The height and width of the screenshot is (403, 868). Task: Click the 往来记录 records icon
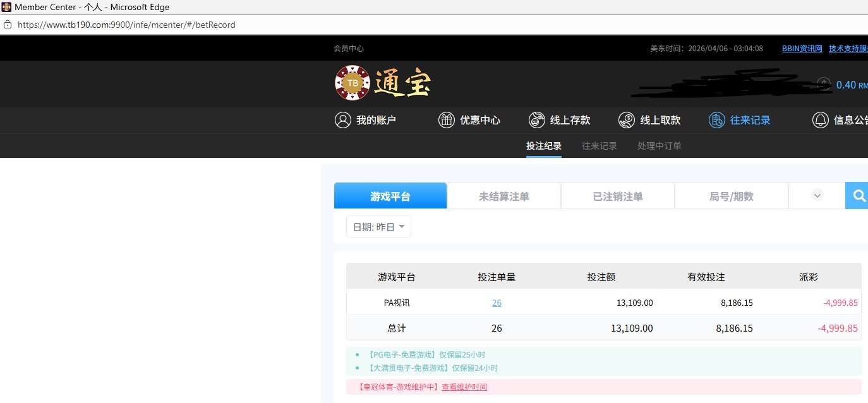(x=716, y=120)
